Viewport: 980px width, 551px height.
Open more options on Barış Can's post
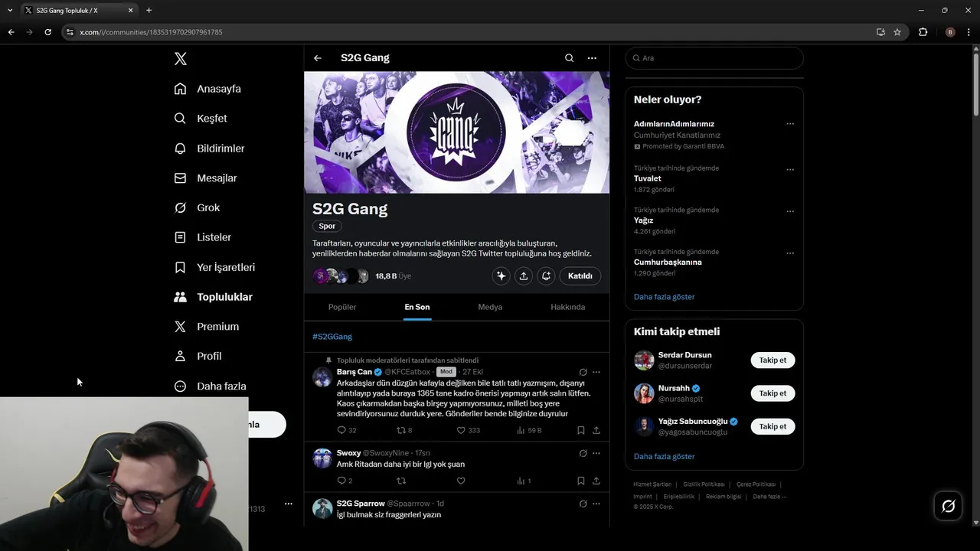tap(596, 372)
